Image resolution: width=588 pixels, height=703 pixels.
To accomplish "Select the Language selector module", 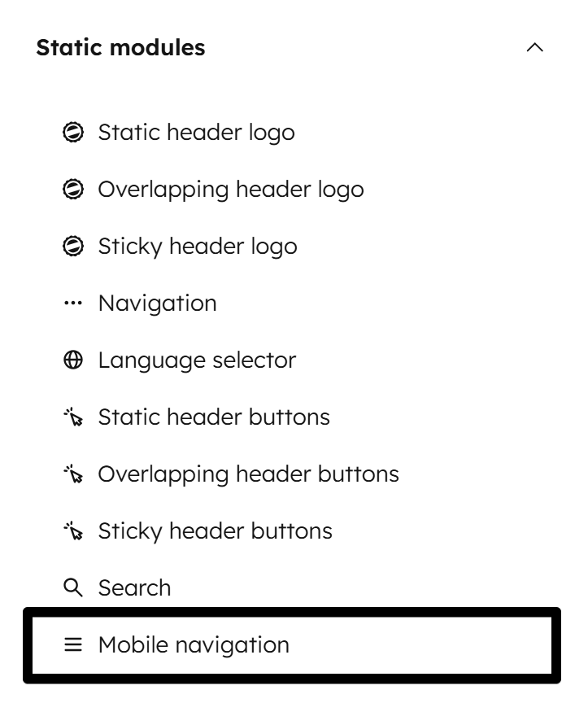I will 196,360.
